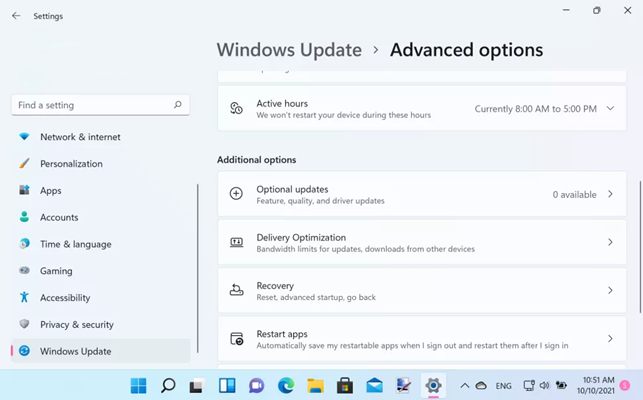This screenshot has width=643, height=400.
Task: Click the Recovery icon
Action: pos(236,290)
